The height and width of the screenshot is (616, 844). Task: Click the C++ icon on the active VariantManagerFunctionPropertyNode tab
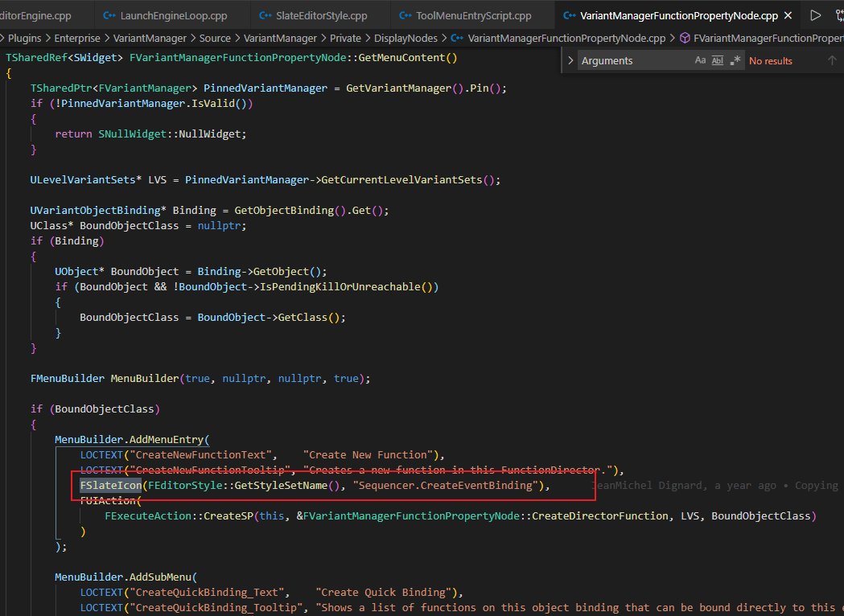point(568,14)
